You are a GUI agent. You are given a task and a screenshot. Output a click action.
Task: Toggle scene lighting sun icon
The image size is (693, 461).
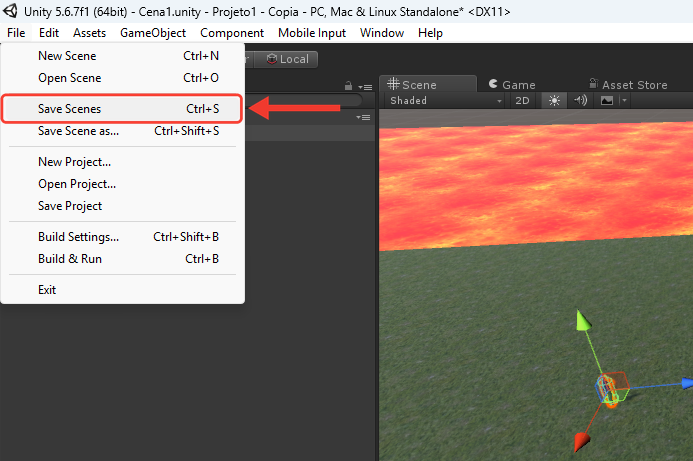coord(554,101)
